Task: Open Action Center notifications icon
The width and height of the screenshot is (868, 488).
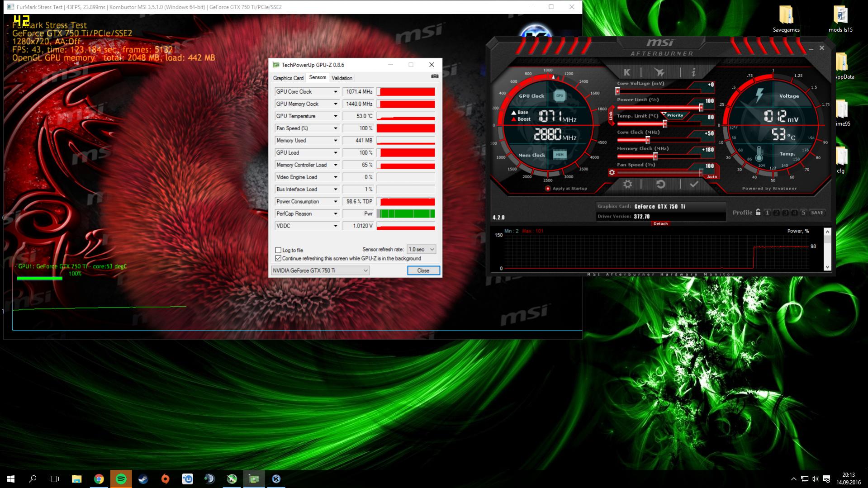Action: 826,479
